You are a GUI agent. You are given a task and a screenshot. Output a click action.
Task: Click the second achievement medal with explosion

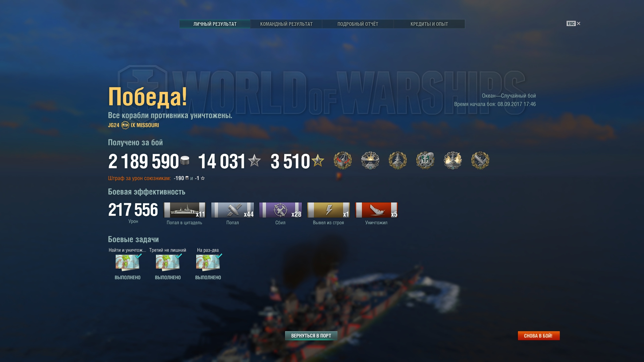tap(370, 161)
